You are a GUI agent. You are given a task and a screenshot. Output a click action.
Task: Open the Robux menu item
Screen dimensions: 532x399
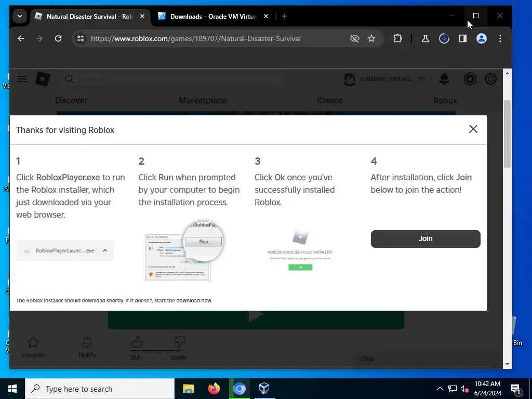click(x=445, y=100)
